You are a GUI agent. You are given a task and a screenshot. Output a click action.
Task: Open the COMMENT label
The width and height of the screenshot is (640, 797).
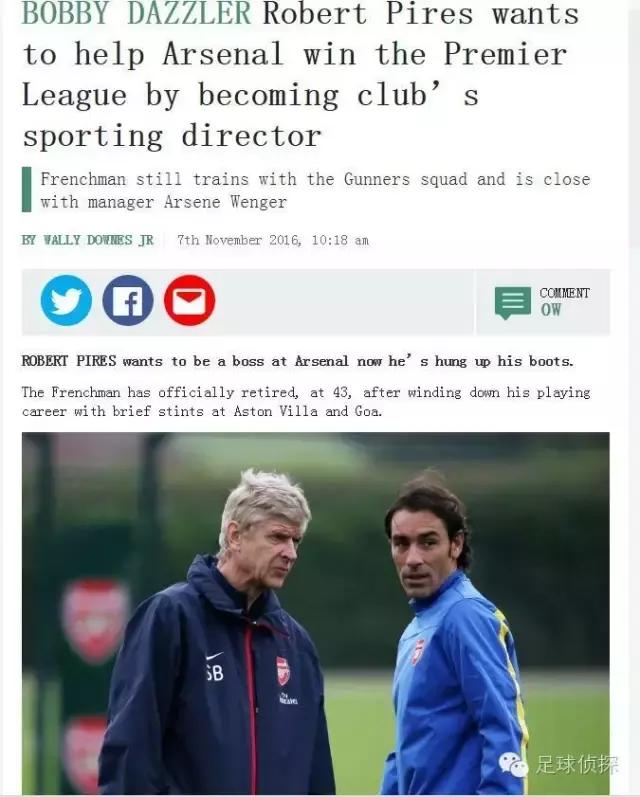[x=564, y=293]
